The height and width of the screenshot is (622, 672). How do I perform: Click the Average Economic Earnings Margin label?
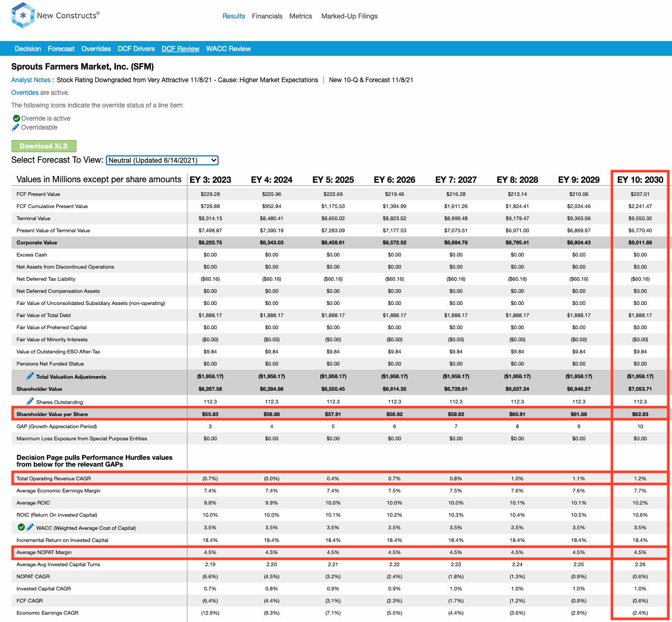58,491
